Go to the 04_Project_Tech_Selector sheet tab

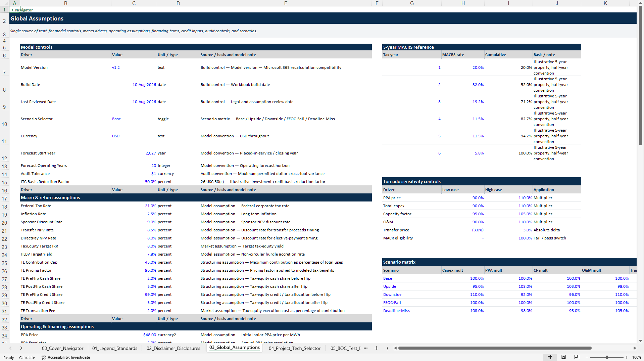pyautogui.click(x=295, y=348)
